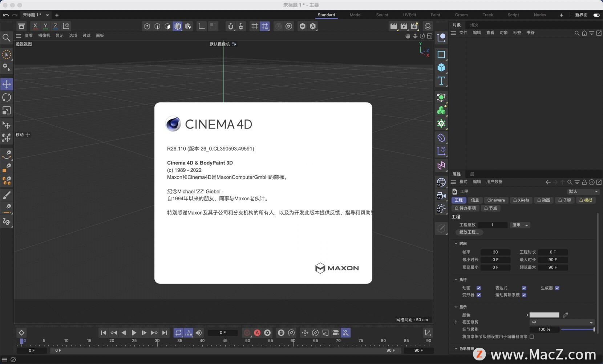Click the 缩放工程... button

click(469, 232)
